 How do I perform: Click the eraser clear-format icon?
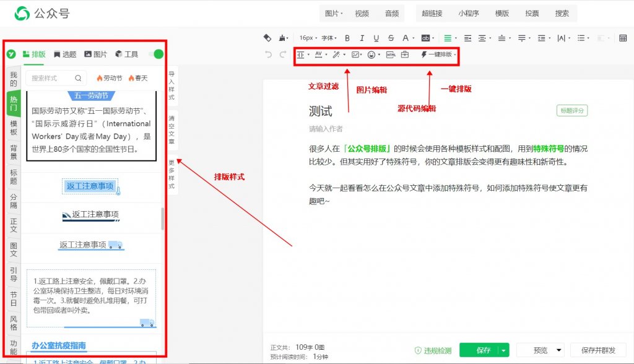coord(267,38)
